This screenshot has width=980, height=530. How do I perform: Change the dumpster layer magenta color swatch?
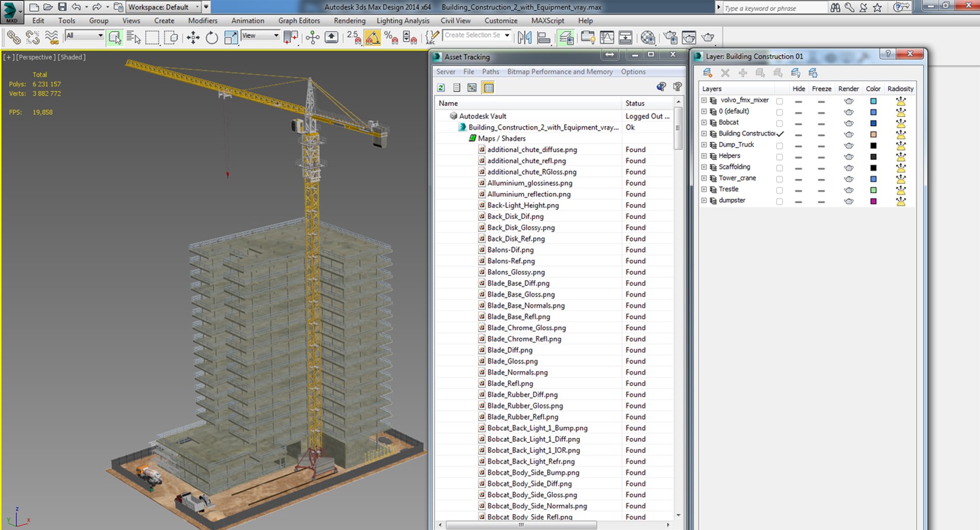coord(873,201)
